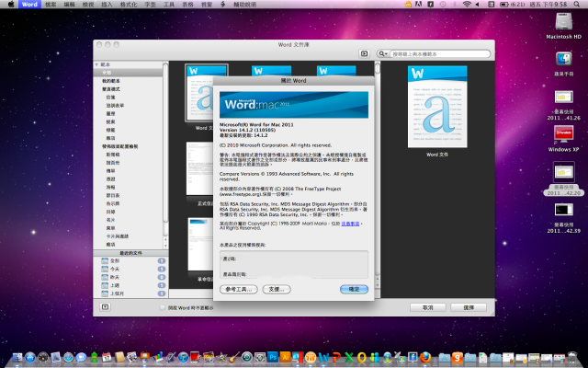
Task: Open the Word application menu
Action: 29,4
